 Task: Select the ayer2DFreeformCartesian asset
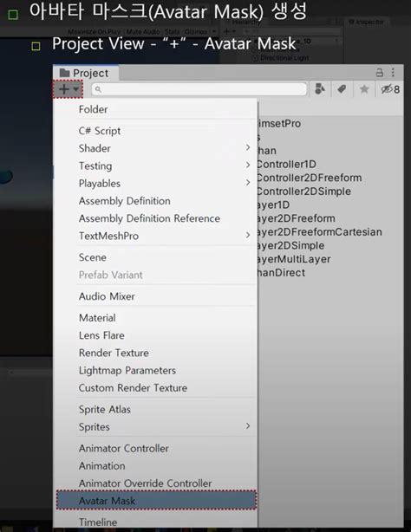click(319, 232)
